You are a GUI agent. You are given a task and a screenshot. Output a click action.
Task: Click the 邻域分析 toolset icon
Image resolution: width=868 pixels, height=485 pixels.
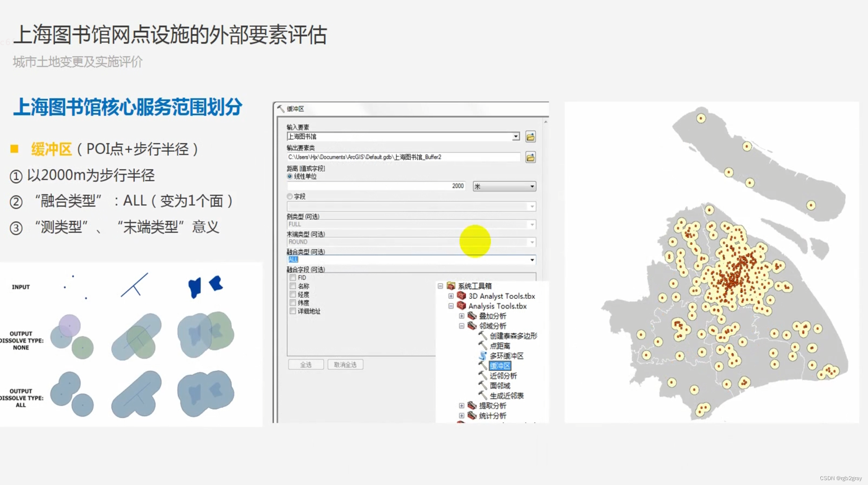click(x=472, y=326)
